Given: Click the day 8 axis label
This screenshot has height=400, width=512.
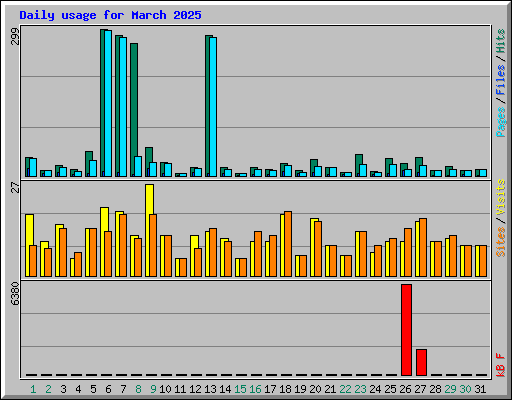Looking at the screenshot, I should coord(138,389).
